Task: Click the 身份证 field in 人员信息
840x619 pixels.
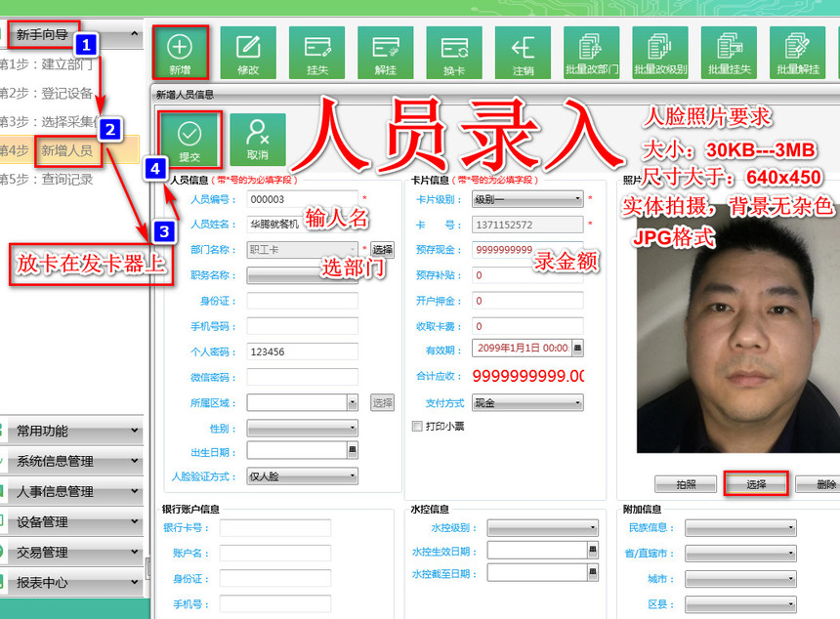Action: tap(302, 301)
